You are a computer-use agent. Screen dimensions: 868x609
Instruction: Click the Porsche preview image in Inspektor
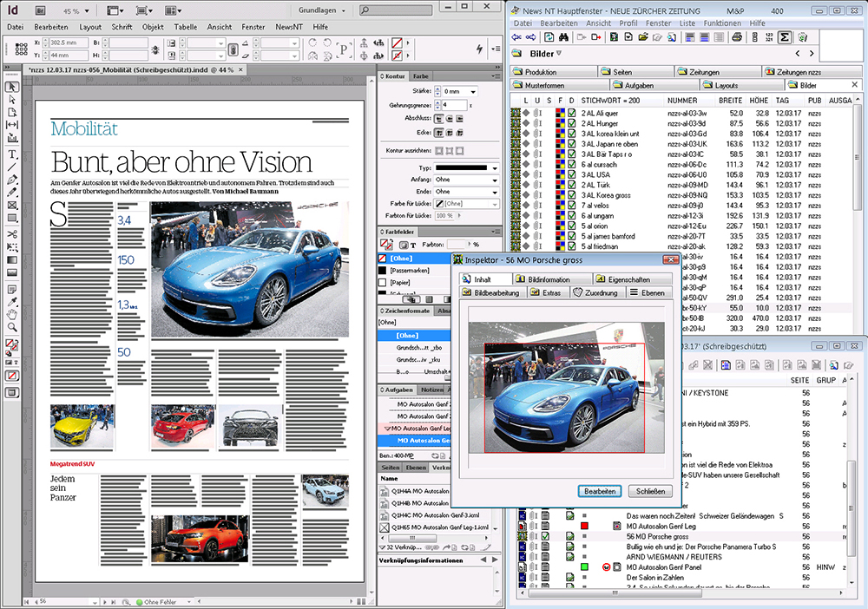(x=566, y=388)
